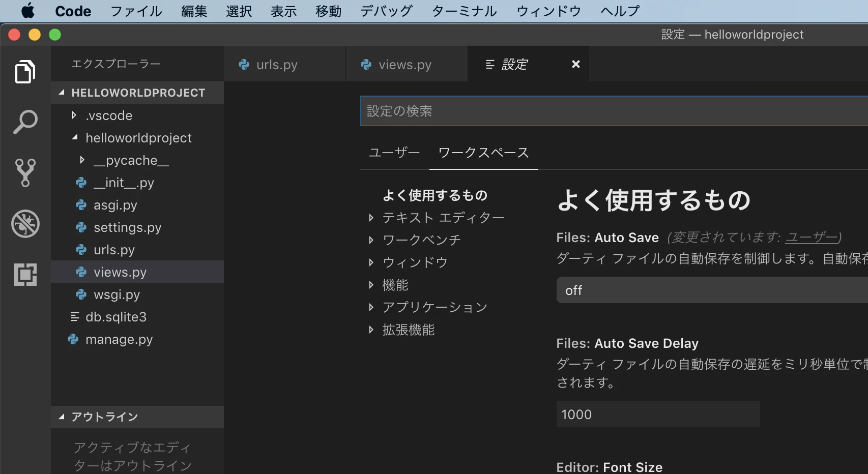Select the ユーザー settings scope tab

coord(393,152)
